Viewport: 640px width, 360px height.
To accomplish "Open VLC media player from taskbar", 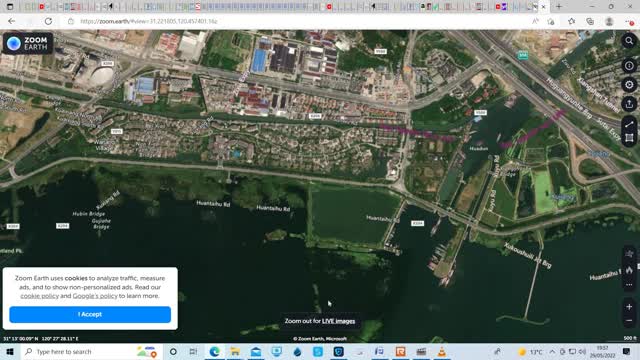I will pos(442,351).
